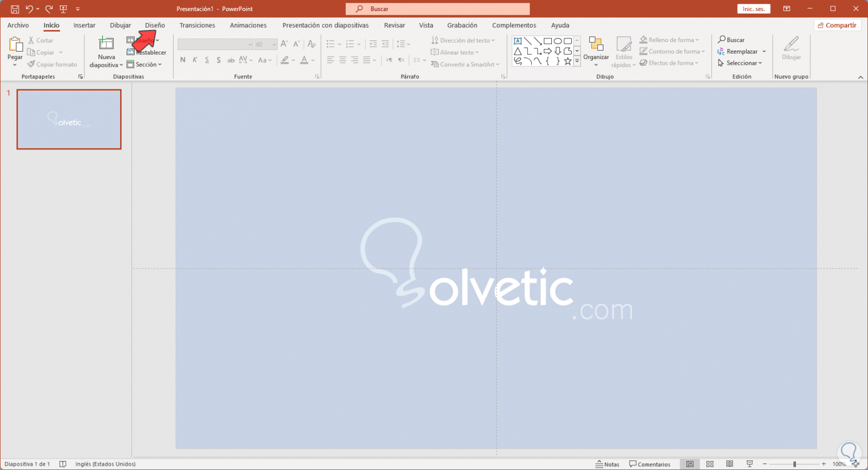
Task: Click the Inic. ses. sign-in button
Action: (x=754, y=9)
